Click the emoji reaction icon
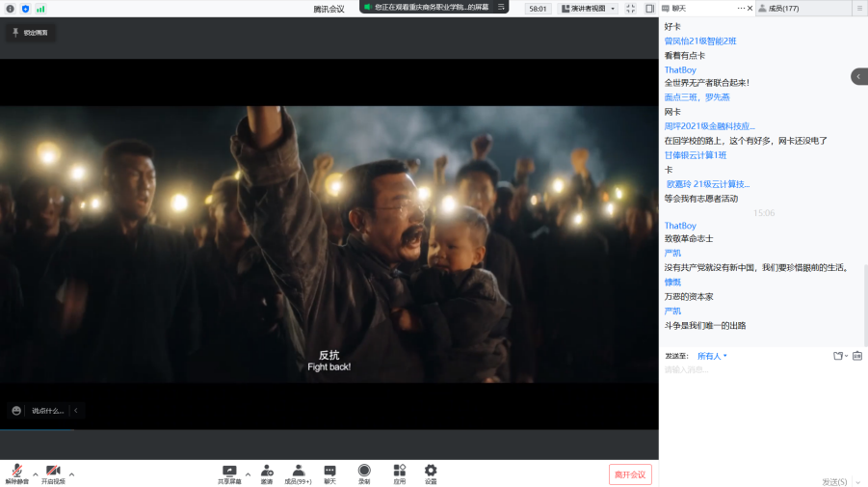 pyautogui.click(x=16, y=410)
